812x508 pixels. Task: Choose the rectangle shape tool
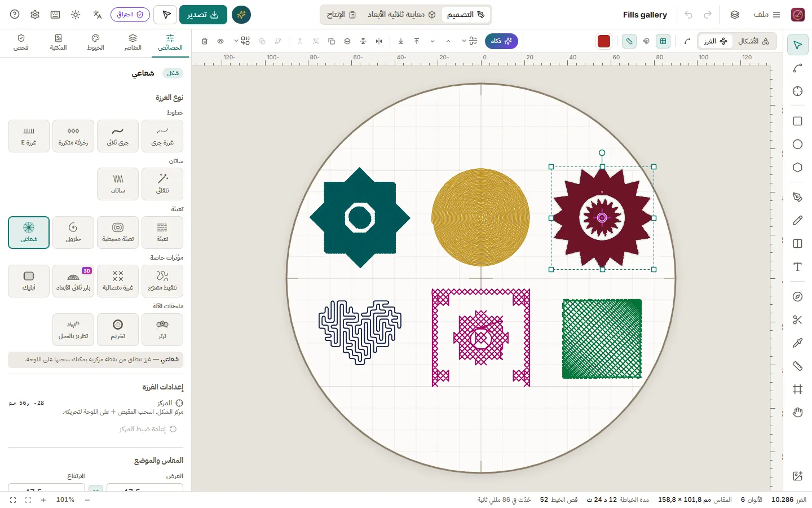(797, 121)
